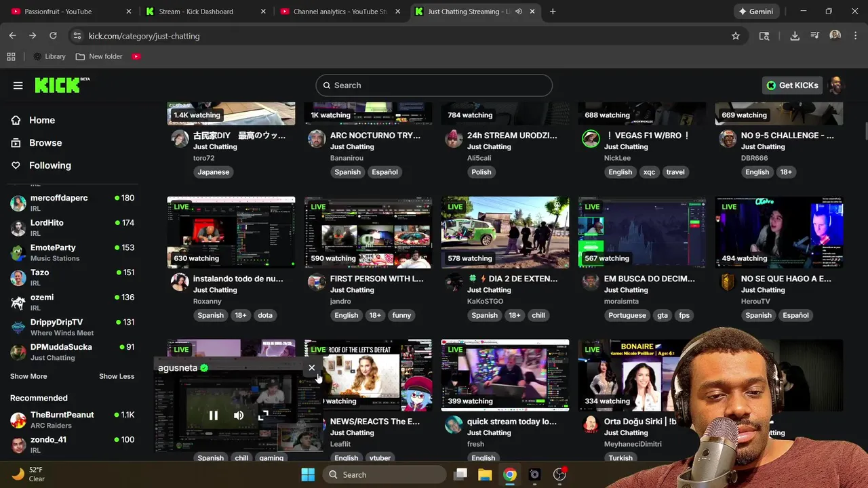The image size is (868, 488).
Task: Bookmark this page with star icon
Action: click(x=736, y=36)
